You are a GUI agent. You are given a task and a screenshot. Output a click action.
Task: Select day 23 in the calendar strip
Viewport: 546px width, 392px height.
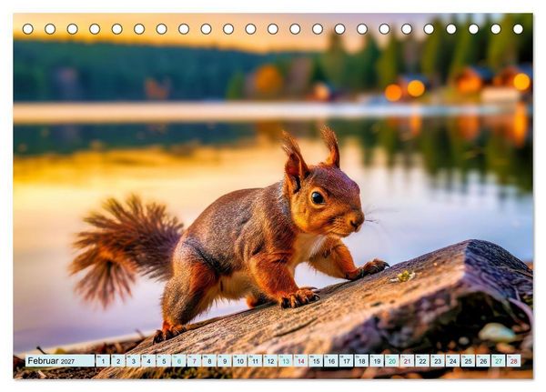(x=438, y=361)
